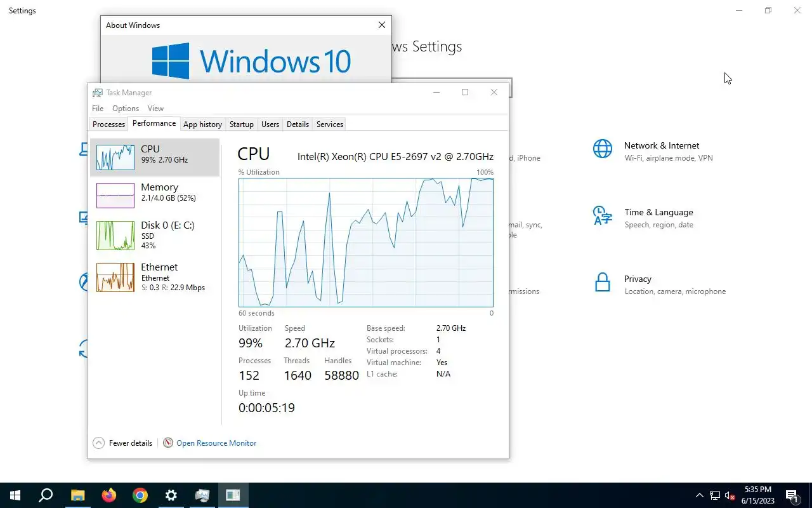Image resolution: width=812 pixels, height=508 pixels.
Task: Collapse view with Fewer details chevron
Action: coord(98,443)
